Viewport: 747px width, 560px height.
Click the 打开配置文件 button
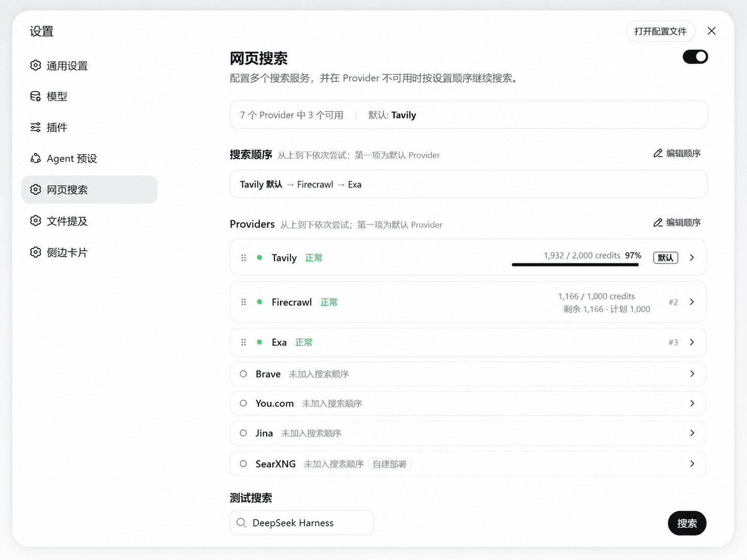click(x=660, y=31)
